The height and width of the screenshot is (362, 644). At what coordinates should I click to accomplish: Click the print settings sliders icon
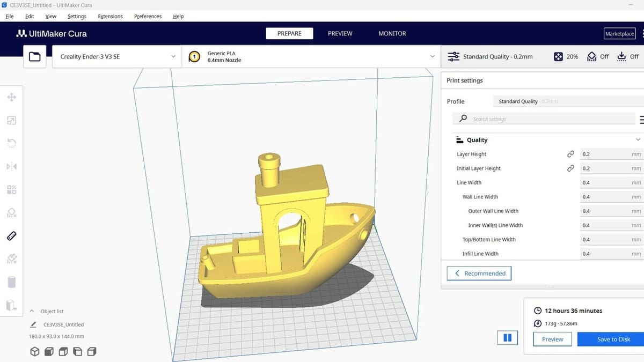point(453,56)
